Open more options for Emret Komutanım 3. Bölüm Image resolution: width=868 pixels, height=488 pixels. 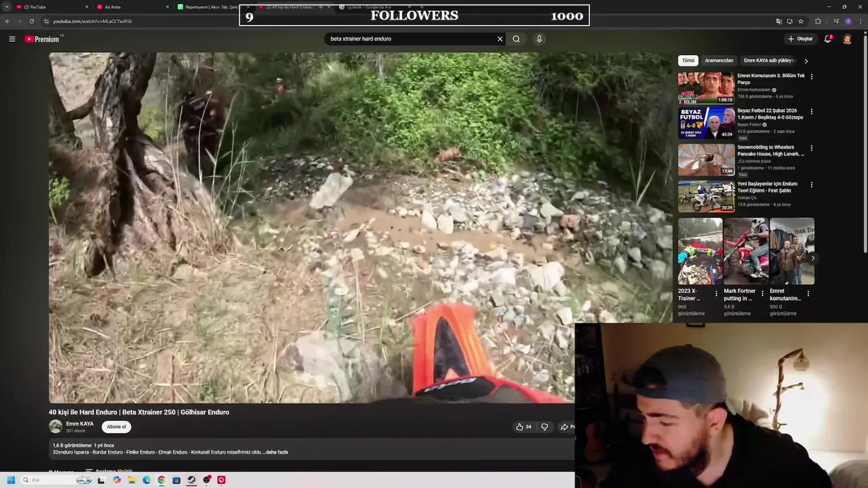pos(811,77)
